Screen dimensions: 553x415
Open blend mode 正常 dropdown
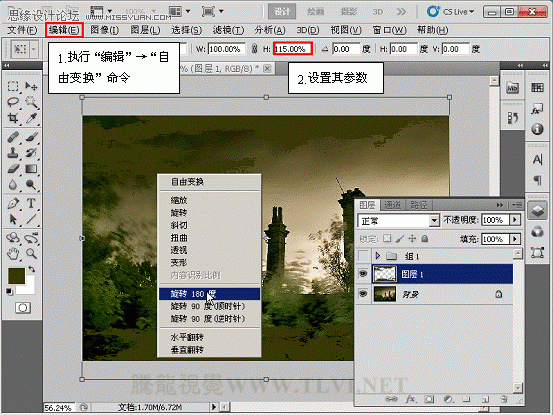click(434, 221)
